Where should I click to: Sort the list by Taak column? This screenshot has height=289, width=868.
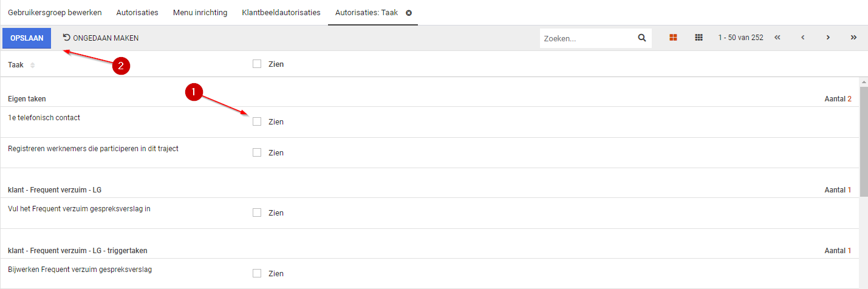click(x=33, y=65)
